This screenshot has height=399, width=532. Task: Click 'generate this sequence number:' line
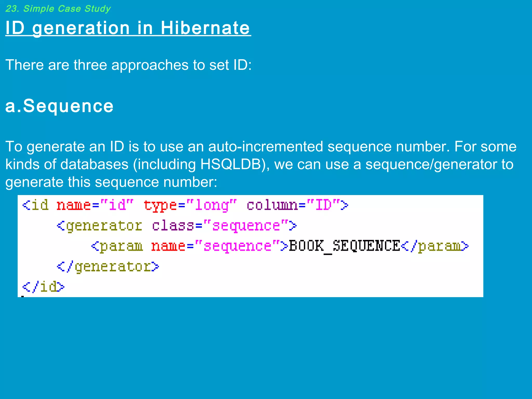tap(111, 182)
